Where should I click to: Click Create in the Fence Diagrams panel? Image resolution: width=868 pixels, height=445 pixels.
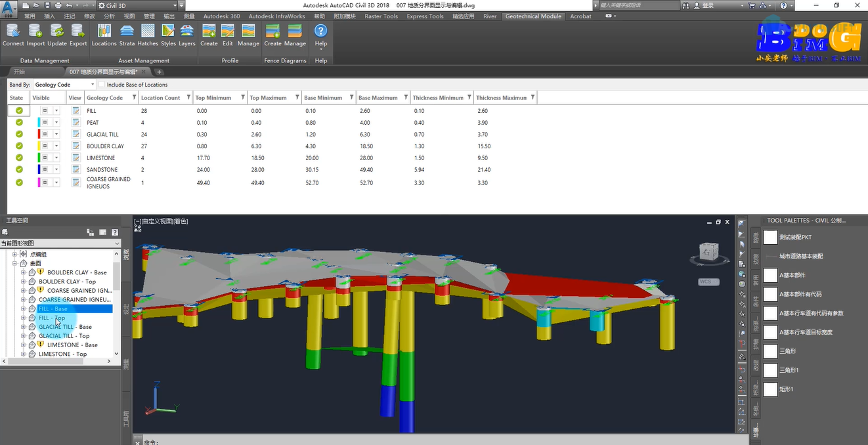272,35
